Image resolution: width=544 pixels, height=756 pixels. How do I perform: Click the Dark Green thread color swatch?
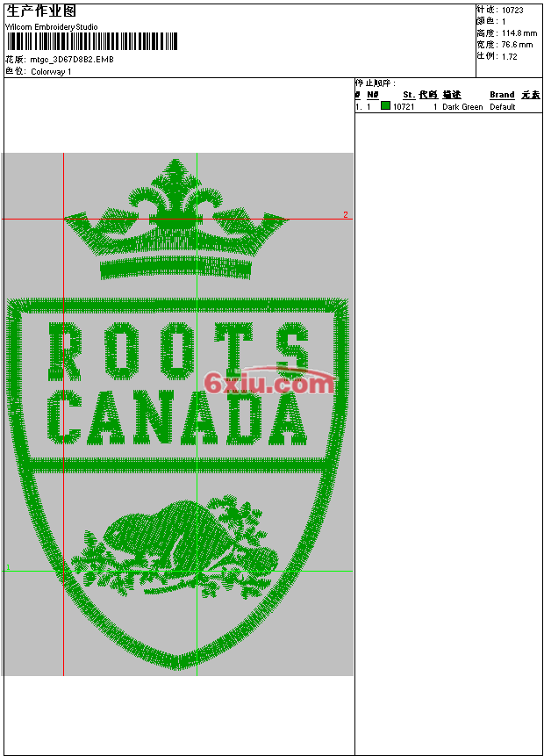pos(385,105)
